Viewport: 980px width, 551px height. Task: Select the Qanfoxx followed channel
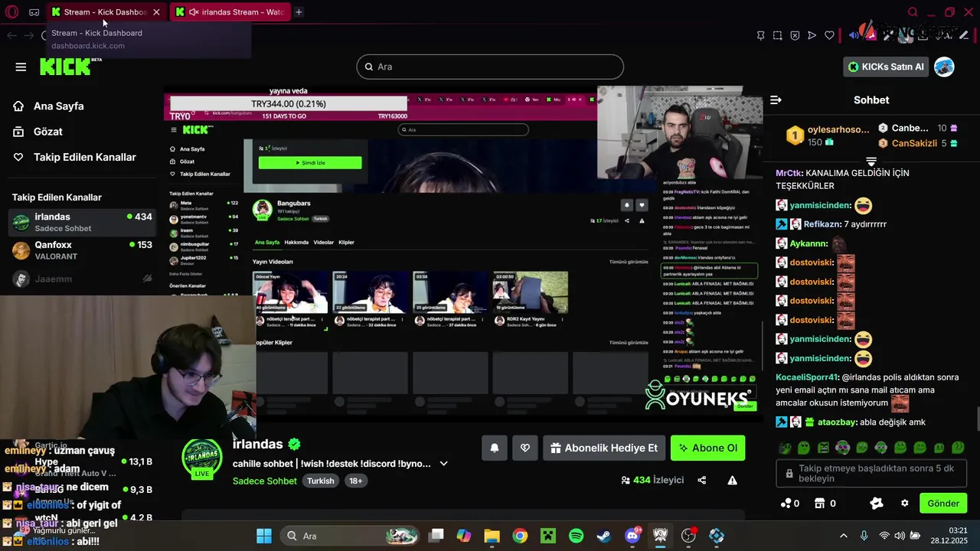(x=82, y=250)
